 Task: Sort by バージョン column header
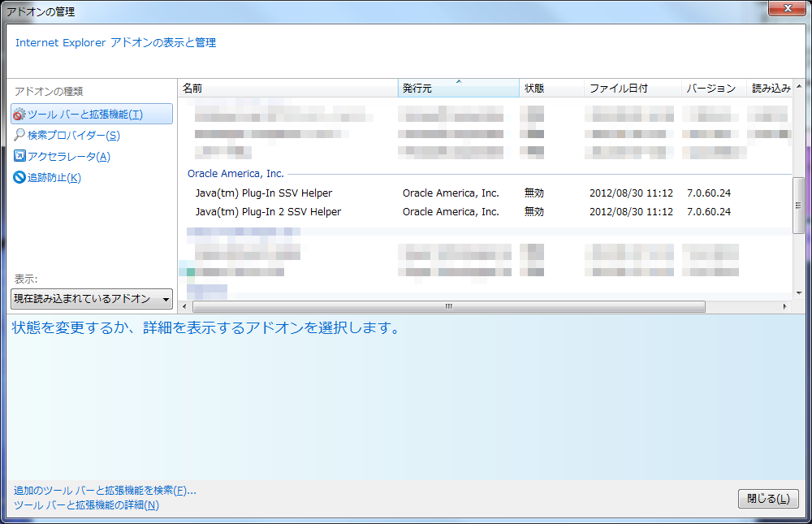tap(714, 88)
